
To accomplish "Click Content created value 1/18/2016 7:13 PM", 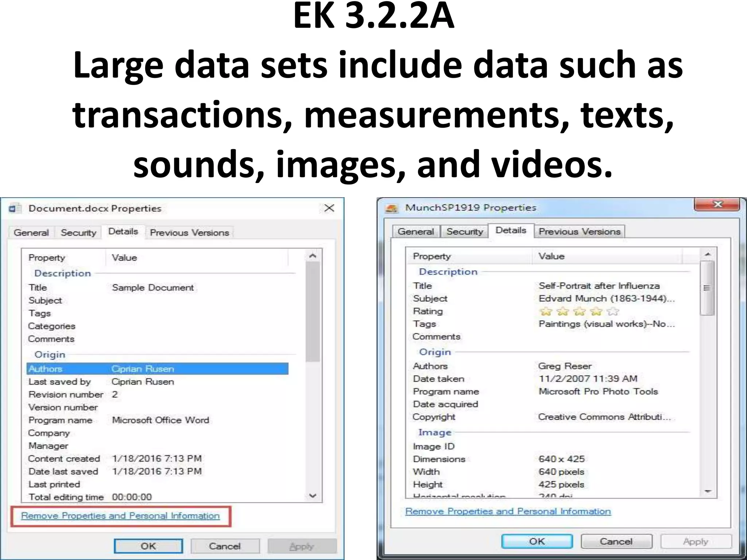I will pyautogui.click(x=157, y=459).
